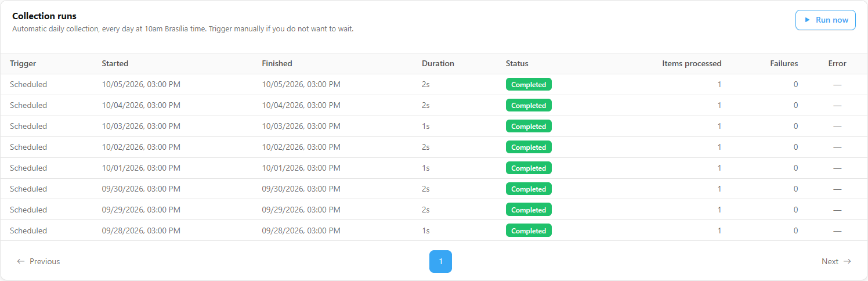Click Completed badge for the 10/04/2026 run
Image resolution: width=868 pixels, height=281 pixels.
(x=529, y=105)
